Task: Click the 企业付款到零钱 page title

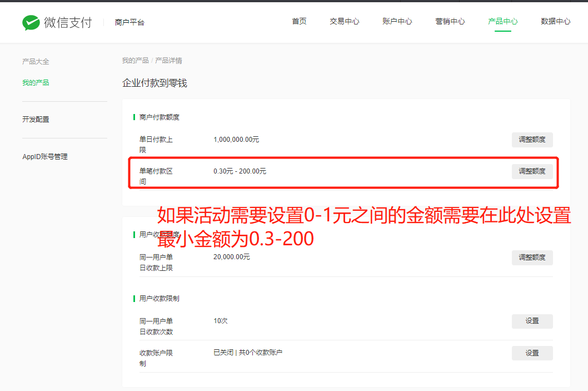Action: coord(155,83)
